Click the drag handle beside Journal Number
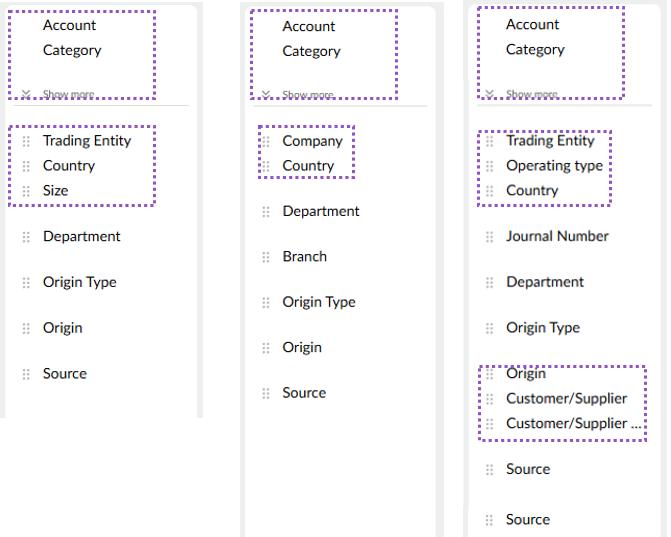 489,237
